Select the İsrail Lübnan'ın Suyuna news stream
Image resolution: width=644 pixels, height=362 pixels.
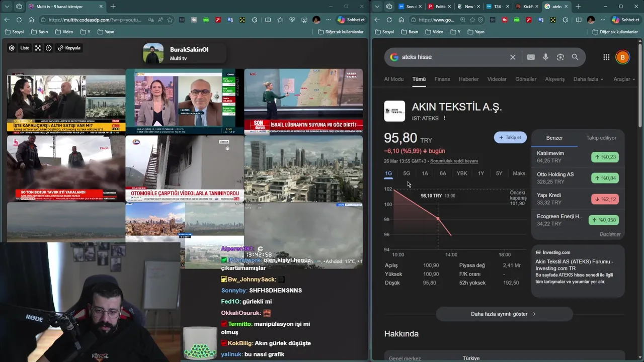pos(303,102)
